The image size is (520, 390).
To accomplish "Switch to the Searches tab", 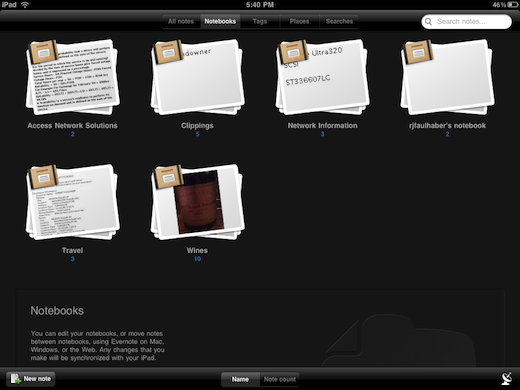I will point(339,21).
